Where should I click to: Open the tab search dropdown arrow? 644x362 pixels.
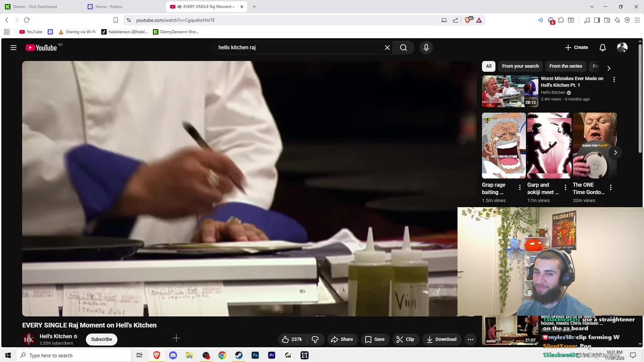(x=592, y=7)
